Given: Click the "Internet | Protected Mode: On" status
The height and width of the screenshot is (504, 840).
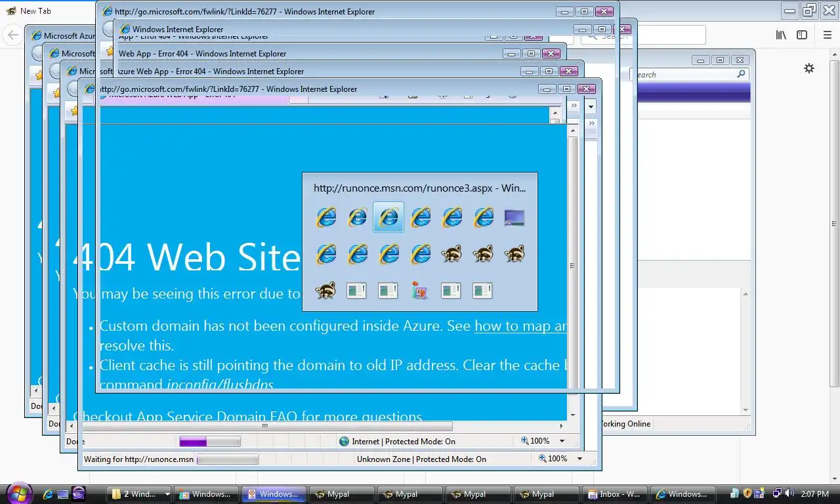Looking at the screenshot, I should (404, 442).
